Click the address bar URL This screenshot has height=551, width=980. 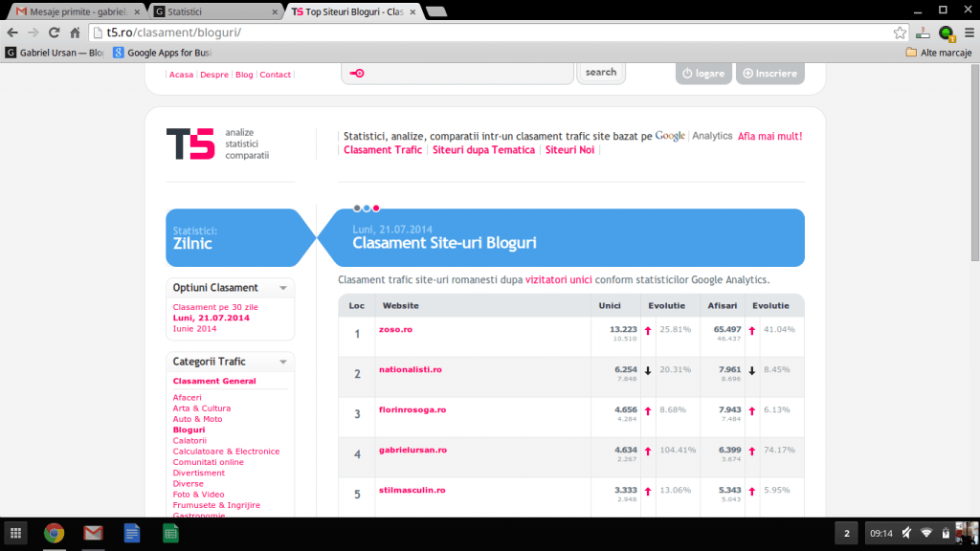174,33
